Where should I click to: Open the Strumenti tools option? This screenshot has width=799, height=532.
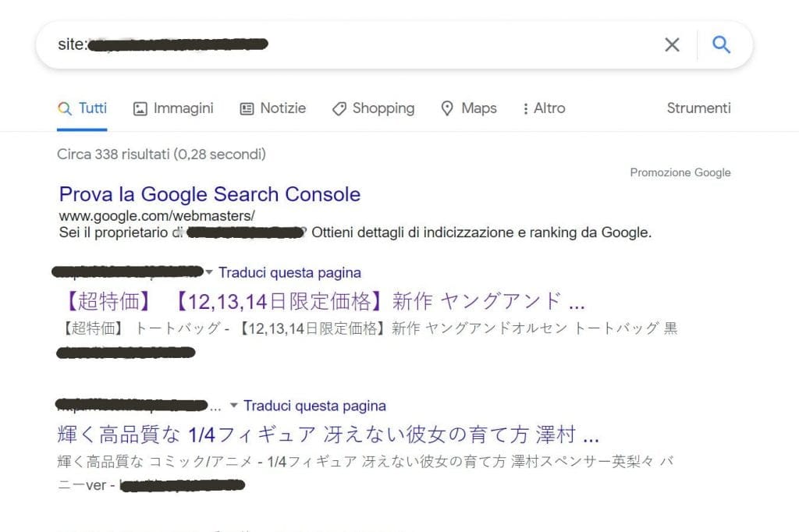pos(698,108)
